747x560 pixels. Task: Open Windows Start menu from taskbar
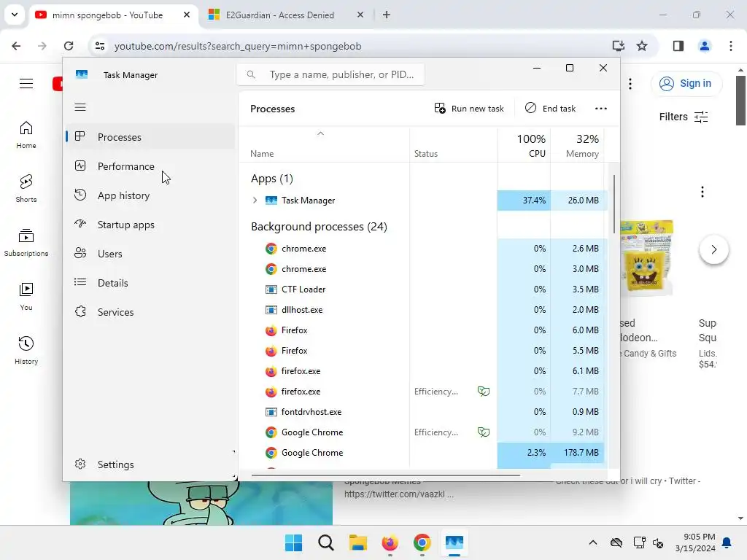coord(293,542)
